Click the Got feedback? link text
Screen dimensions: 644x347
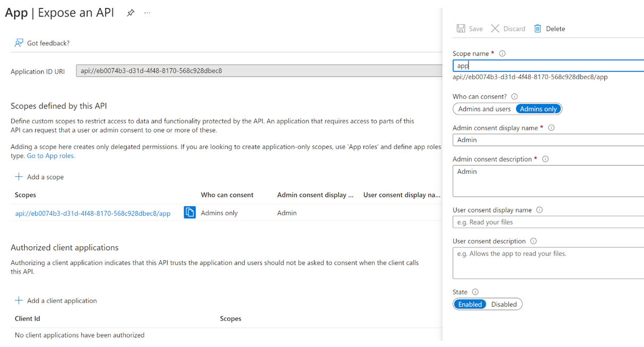click(x=48, y=43)
